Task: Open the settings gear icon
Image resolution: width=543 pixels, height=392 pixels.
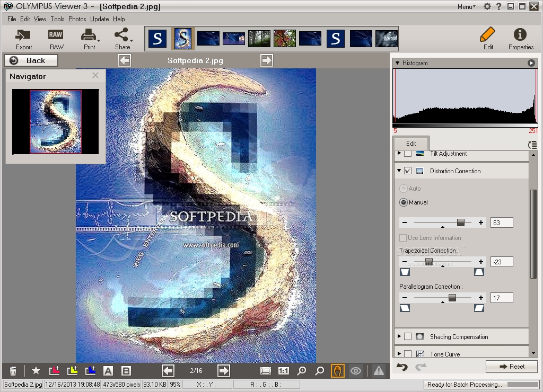Action: (x=487, y=6)
